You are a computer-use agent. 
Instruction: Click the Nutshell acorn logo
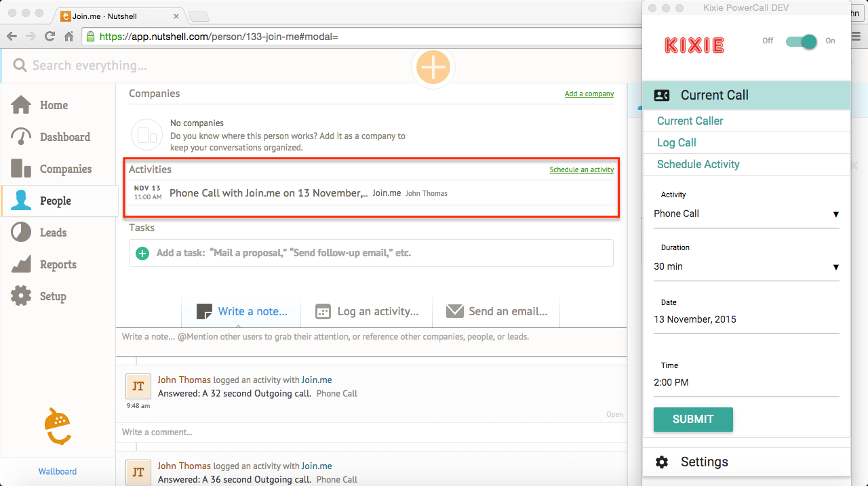57,426
